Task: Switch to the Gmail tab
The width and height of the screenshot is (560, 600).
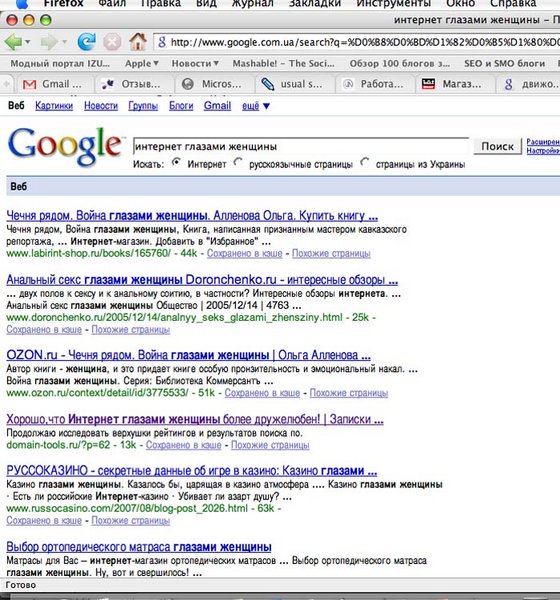Action: 54,84
